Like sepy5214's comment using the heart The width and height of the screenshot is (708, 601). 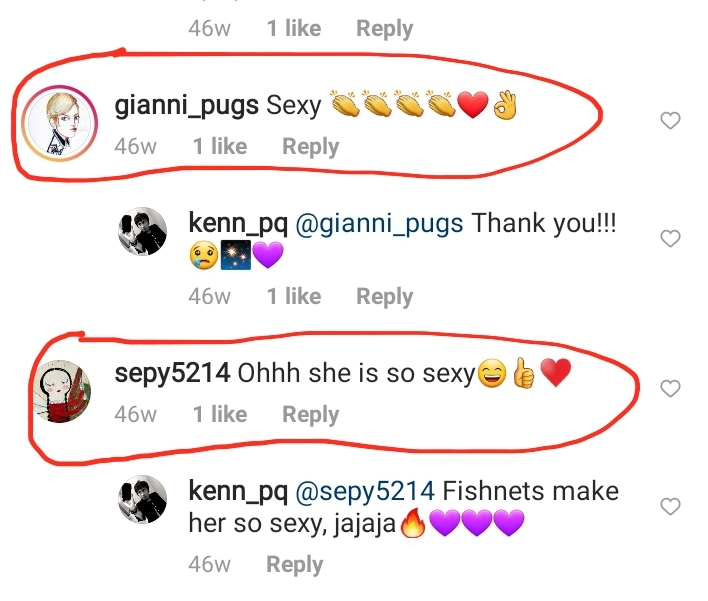coord(672,388)
